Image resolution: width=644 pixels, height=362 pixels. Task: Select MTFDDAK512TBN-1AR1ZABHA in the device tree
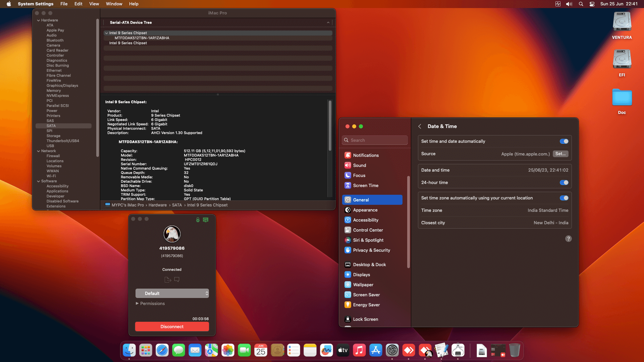(142, 38)
